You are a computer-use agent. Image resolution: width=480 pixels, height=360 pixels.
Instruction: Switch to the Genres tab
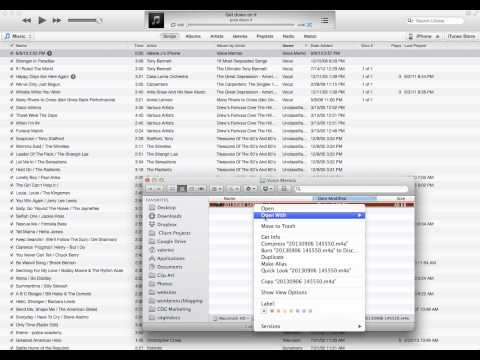(240, 36)
